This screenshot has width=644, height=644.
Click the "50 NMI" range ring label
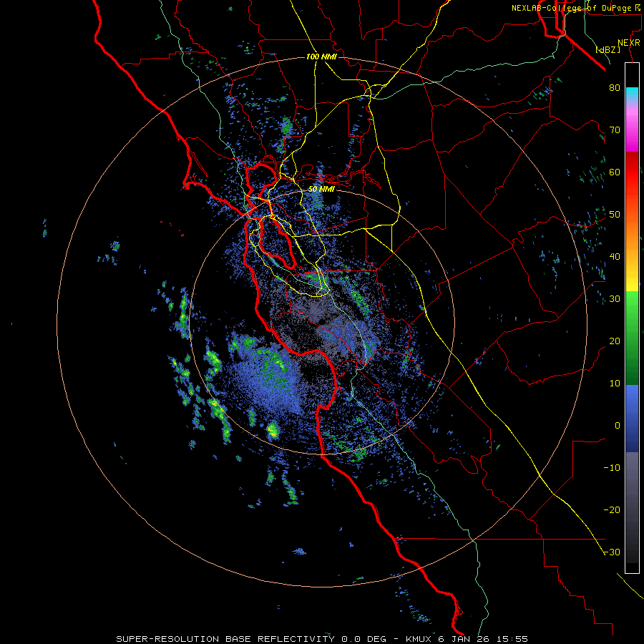[321, 190]
